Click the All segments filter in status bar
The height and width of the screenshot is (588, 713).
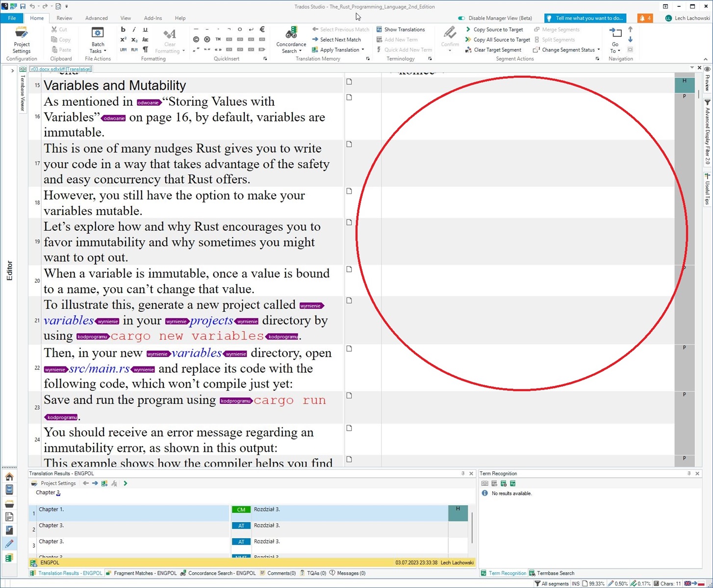pyautogui.click(x=551, y=584)
